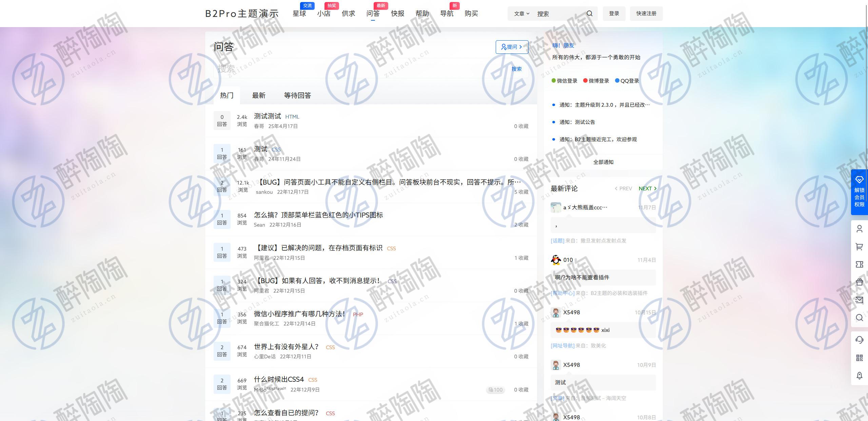
Task: Click the mail message icon
Action: [859, 300]
